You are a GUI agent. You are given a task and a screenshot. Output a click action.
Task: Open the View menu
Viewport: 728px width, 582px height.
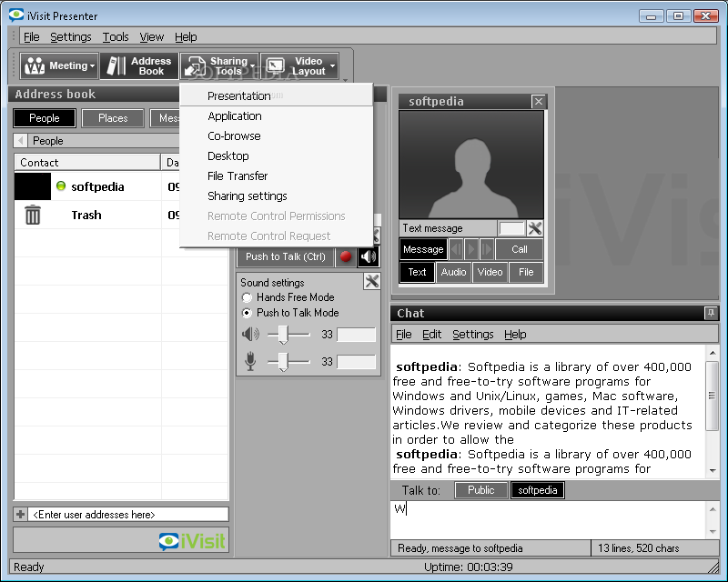tap(151, 36)
